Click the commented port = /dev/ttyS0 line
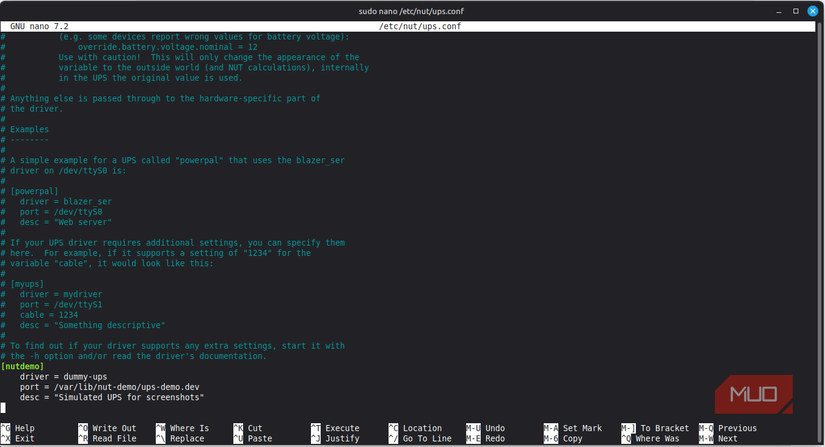This screenshot has width=825, height=447. 52,212
